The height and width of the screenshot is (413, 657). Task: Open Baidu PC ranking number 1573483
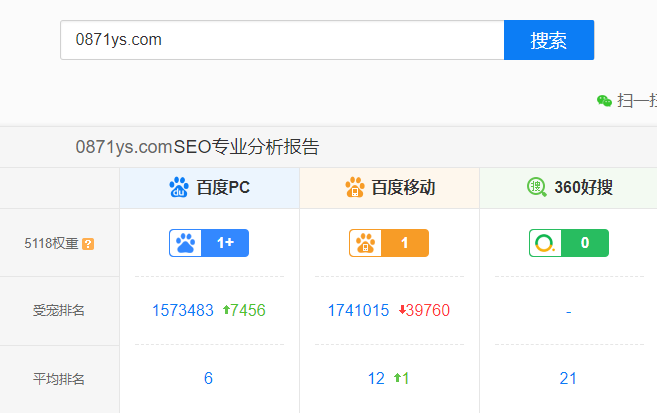click(x=183, y=310)
